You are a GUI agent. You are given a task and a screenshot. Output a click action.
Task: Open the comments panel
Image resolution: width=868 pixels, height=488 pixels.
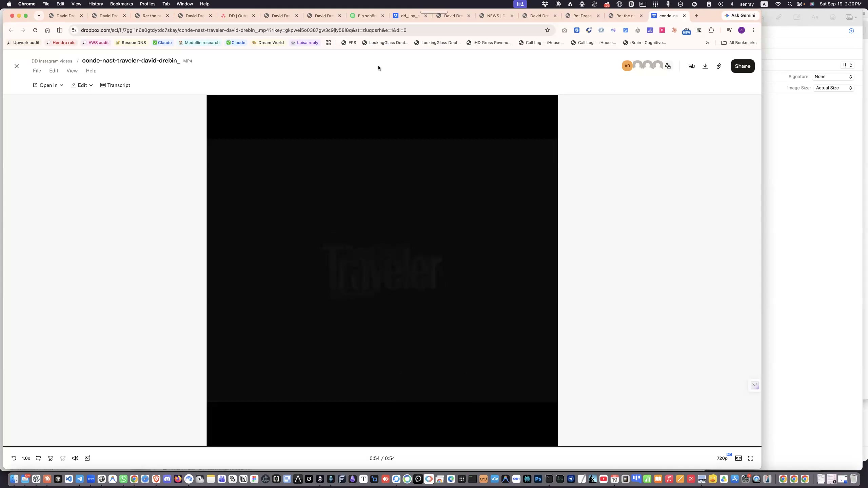(x=692, y=66)
